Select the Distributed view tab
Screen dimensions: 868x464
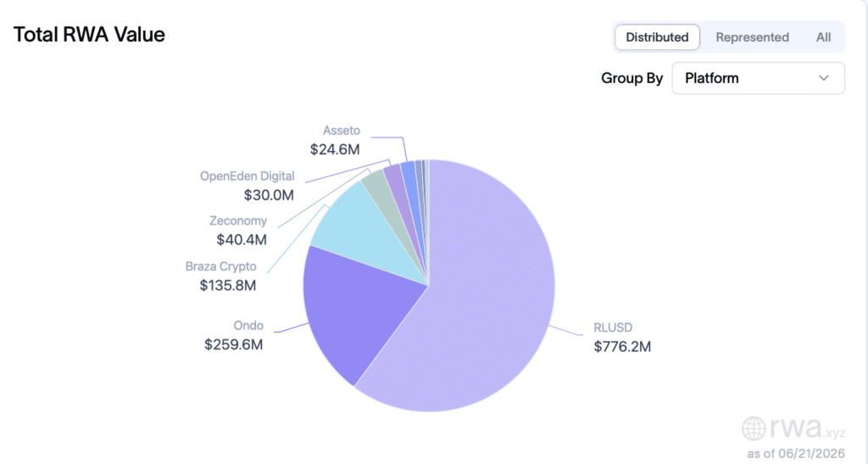click(657, 37)
